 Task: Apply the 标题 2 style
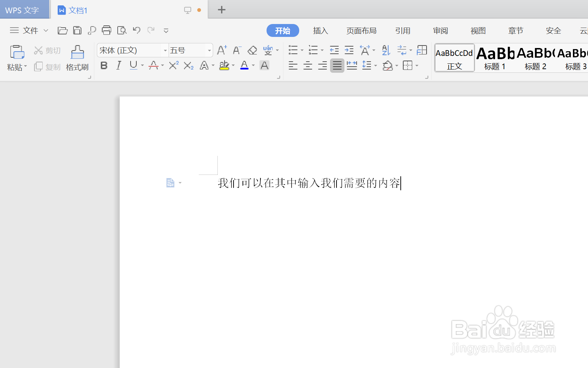(x=535, y=58)
